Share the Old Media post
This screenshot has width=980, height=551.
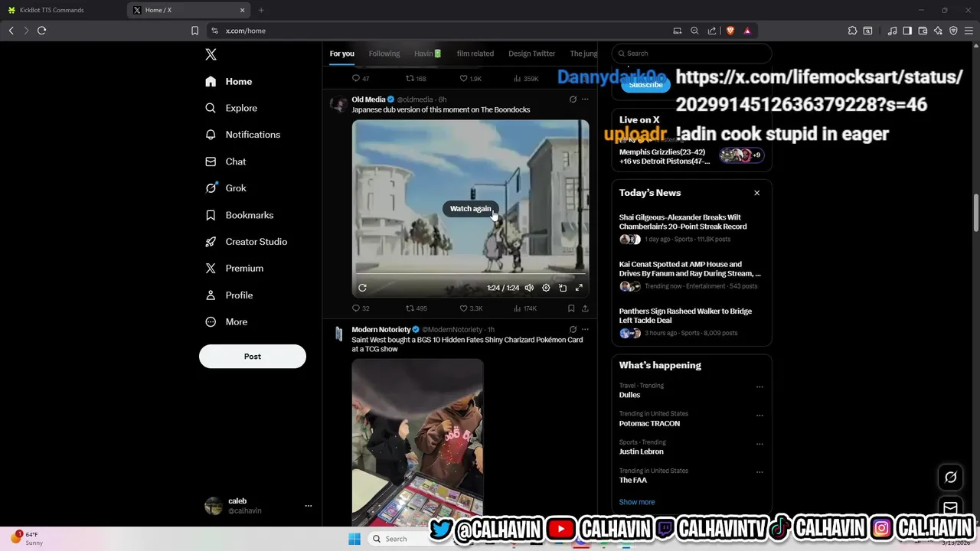[585, 308]
